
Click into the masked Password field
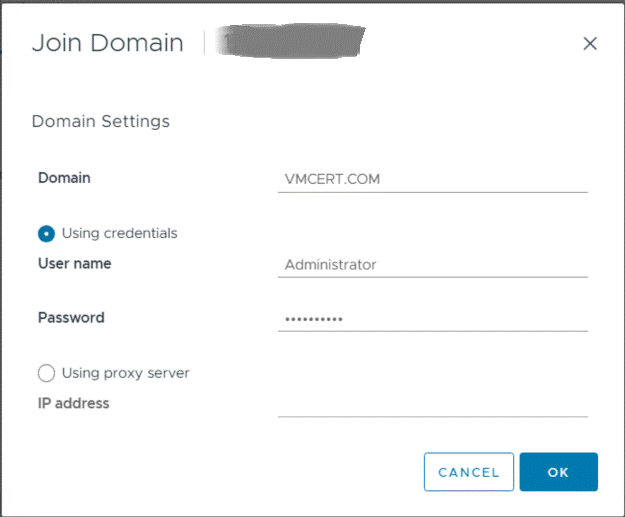click(x=432, y=319)
